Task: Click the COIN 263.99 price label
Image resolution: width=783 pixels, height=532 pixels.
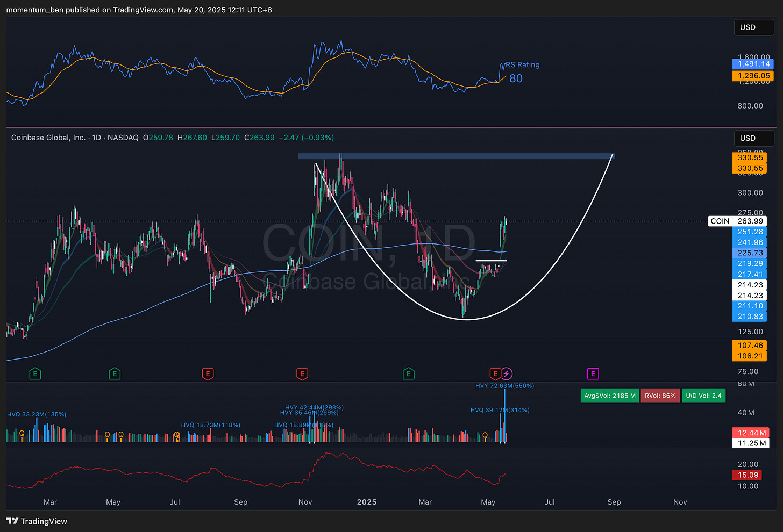Action: [x=738, y=221]
